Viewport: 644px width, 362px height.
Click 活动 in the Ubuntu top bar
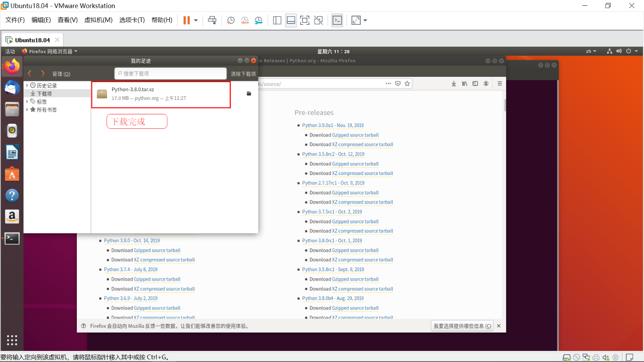coord(10,52)
